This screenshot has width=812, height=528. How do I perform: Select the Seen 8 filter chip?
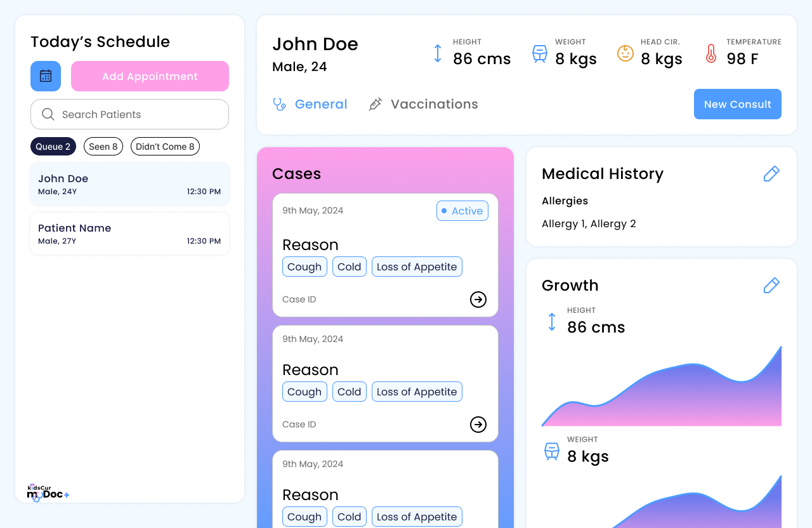103,147
